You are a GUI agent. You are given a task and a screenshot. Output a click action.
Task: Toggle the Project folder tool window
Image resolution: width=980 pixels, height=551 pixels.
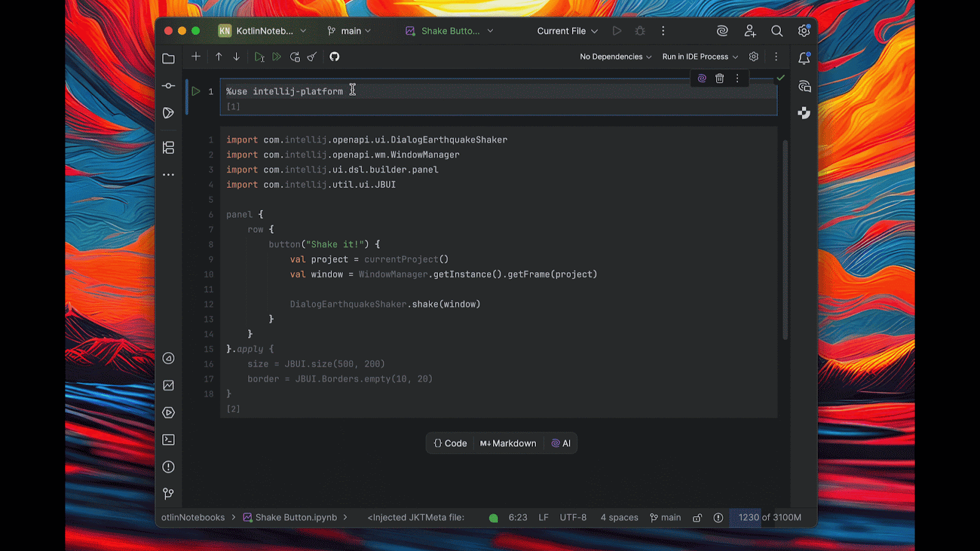pyautogui.click(x=168, y=59)
